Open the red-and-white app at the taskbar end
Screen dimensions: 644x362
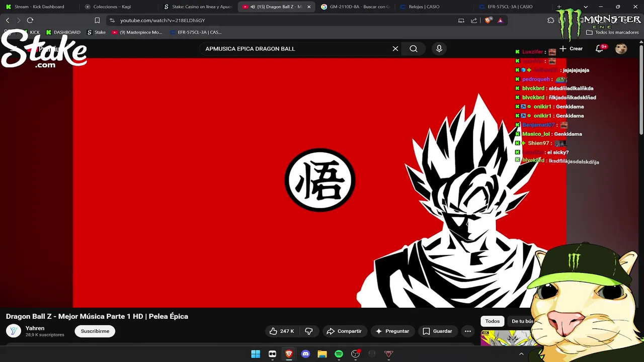(x=388, y=354)
